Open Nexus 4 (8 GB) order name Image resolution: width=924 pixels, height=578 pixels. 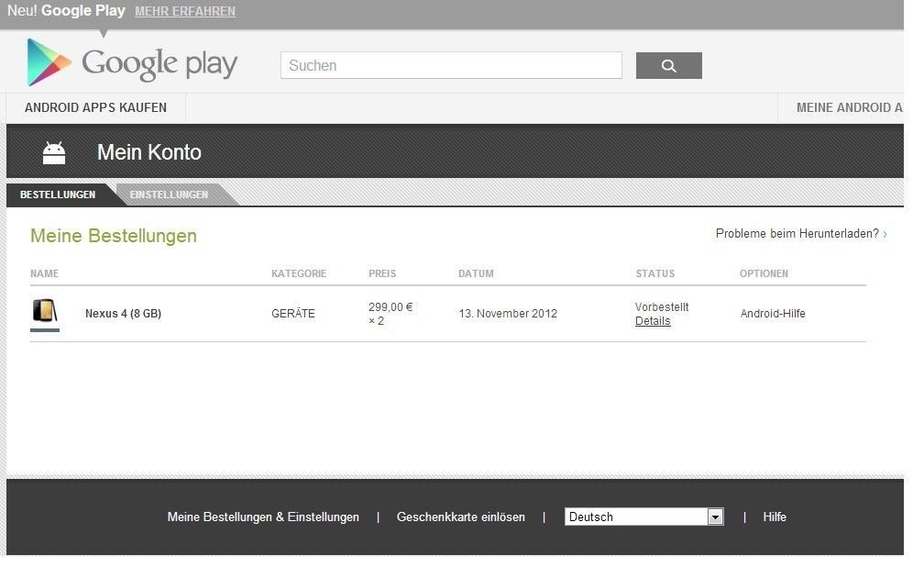pyautogui.click(x=123, y=314)
